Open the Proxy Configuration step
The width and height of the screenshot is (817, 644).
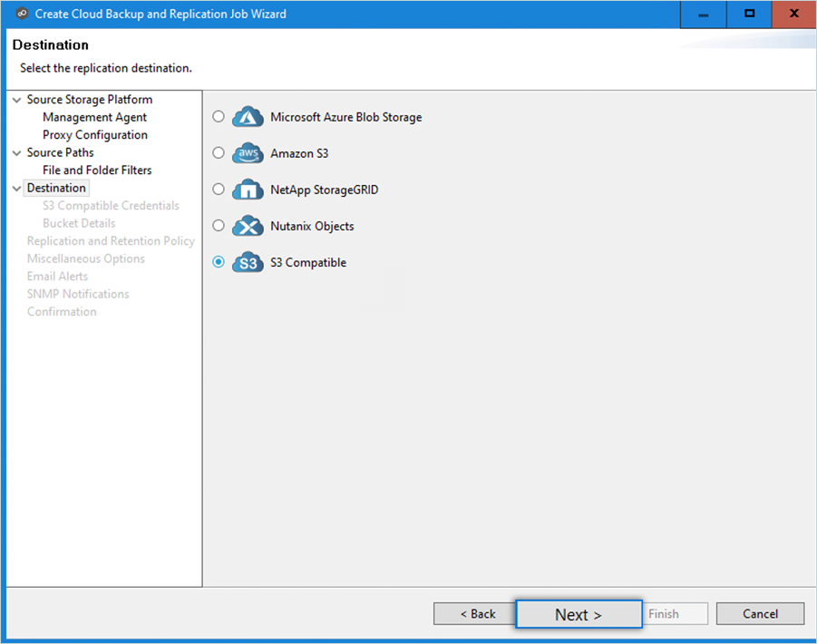coord(95,135)
